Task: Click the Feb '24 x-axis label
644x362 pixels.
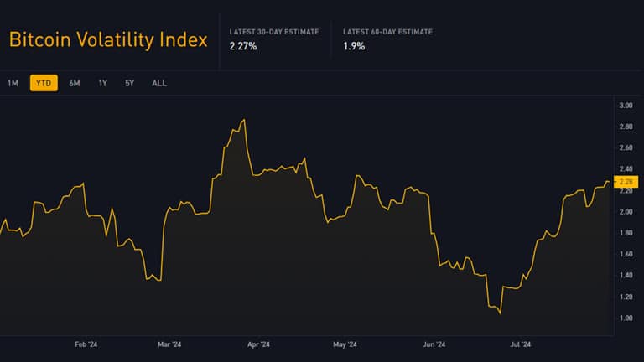Action: click(x=86, y=344)
